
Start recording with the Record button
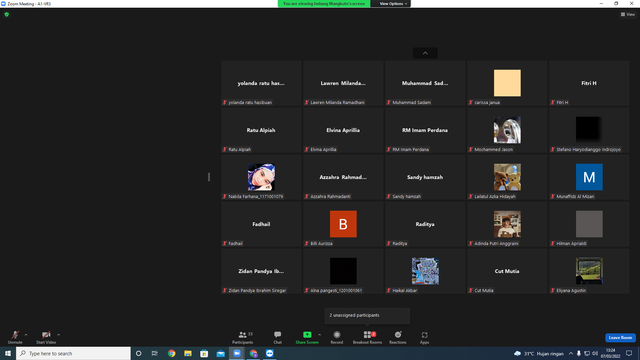click(337, 337)
